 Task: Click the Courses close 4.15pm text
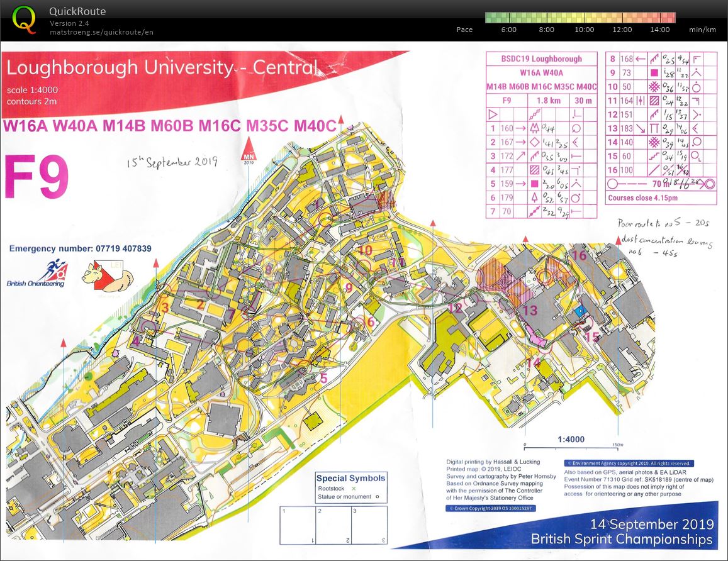[x=642, y=197]
